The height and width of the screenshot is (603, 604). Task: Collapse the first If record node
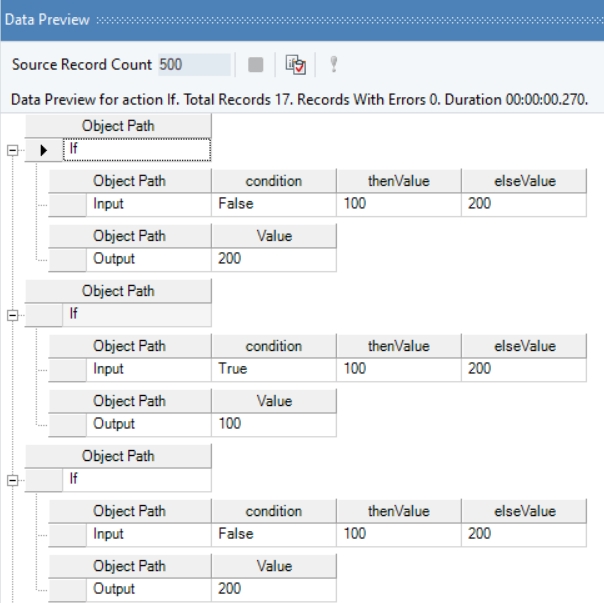pyautogui.click(x=12, y=149)
